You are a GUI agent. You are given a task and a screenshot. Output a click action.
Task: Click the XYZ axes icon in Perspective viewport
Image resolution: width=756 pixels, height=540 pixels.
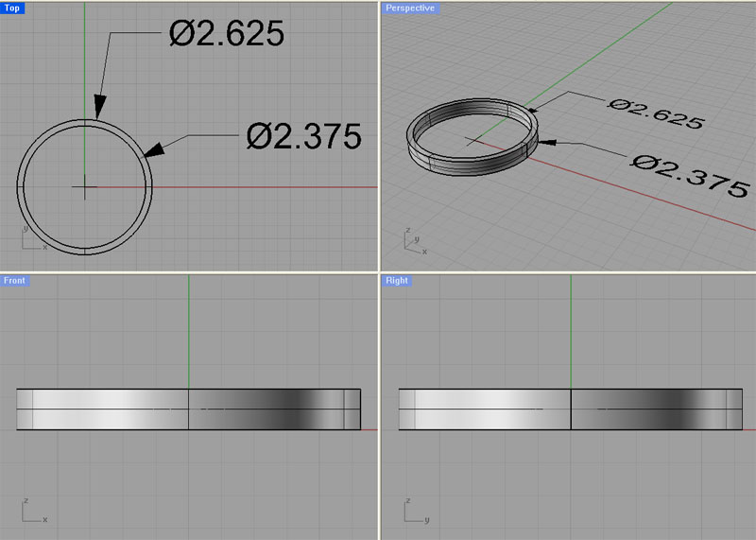[414, 242]
